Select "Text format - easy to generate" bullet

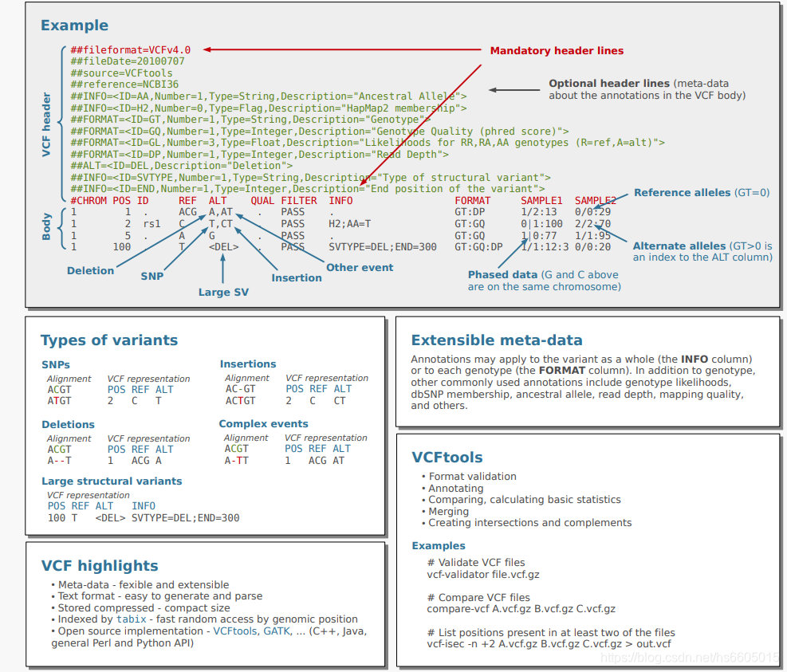pos(159,596)
